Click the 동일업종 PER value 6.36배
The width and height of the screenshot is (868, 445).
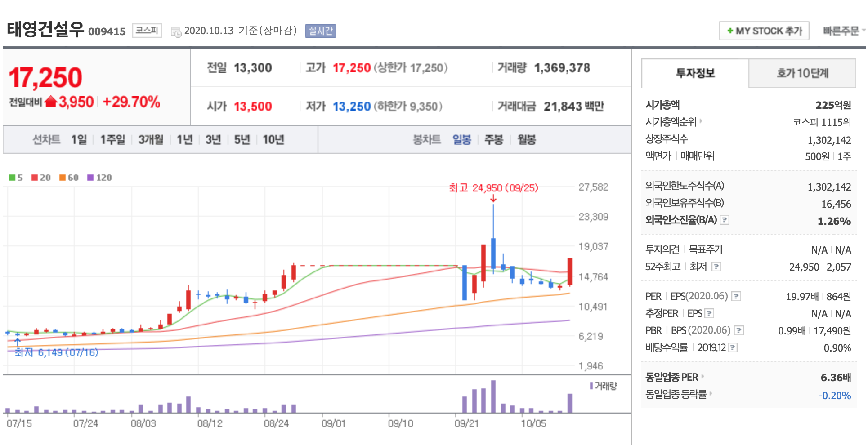coord(836,378)
